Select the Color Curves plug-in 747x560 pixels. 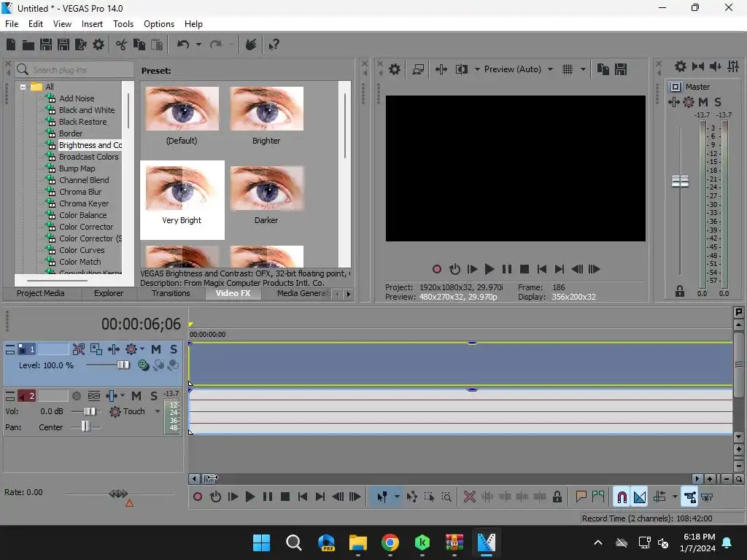82,250
